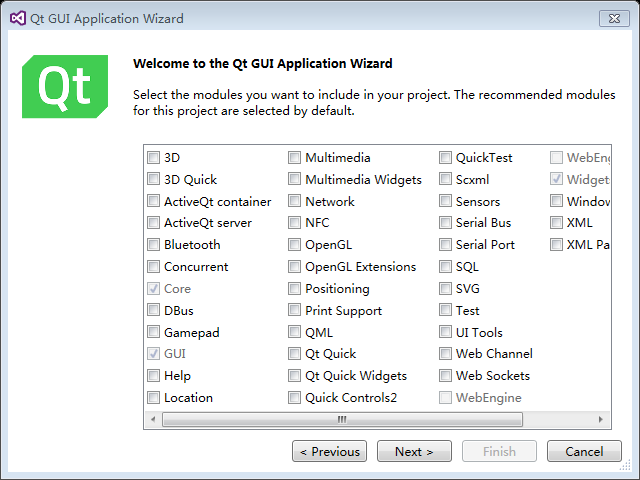Check the QML module
This screenshot has height=480, width=640.
click(x=294, y=332)
